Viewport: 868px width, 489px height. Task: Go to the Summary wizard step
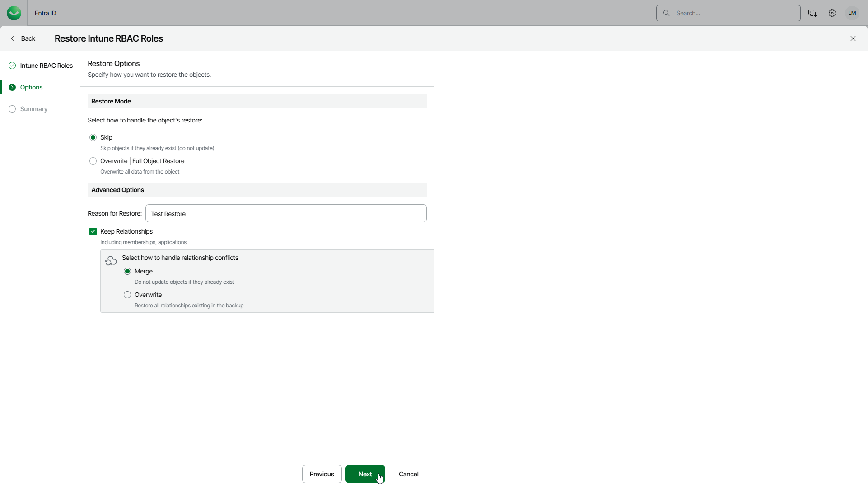point(28,109)
